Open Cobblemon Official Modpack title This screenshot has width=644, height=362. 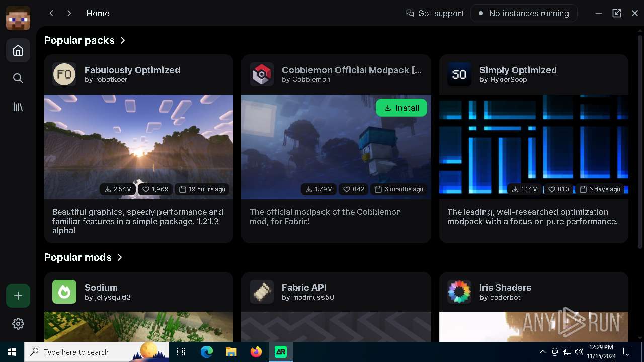point(352,70)
